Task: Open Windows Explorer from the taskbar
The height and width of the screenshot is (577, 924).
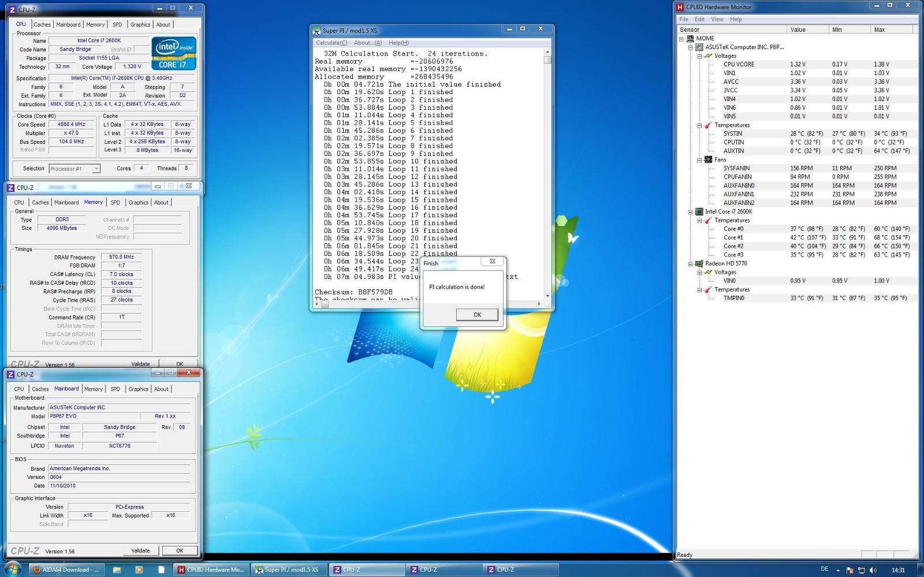Action: click(117, 569)
